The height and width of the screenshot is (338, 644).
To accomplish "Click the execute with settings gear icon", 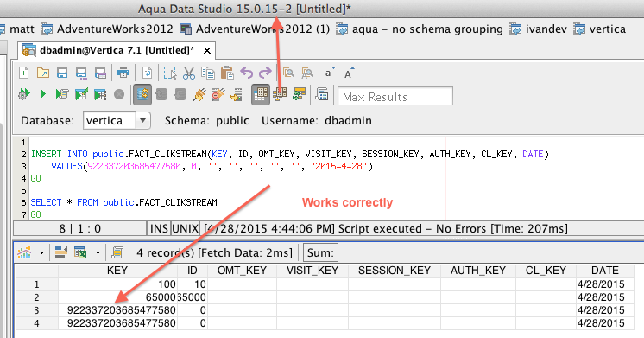I will tap(24, 94).
